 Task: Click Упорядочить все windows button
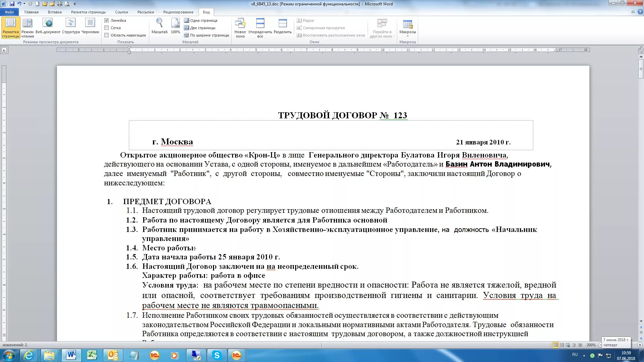[x=260, y=28]
